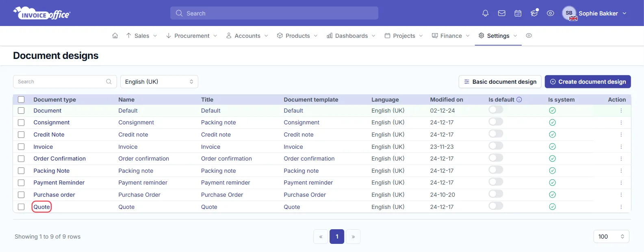
Task: Click the InvoiceOffice logo
Action: tap(42, 13)
